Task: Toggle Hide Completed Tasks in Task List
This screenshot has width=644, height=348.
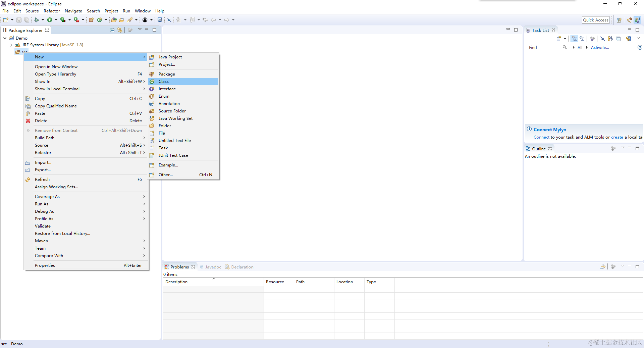Action: tap(603, 39)
